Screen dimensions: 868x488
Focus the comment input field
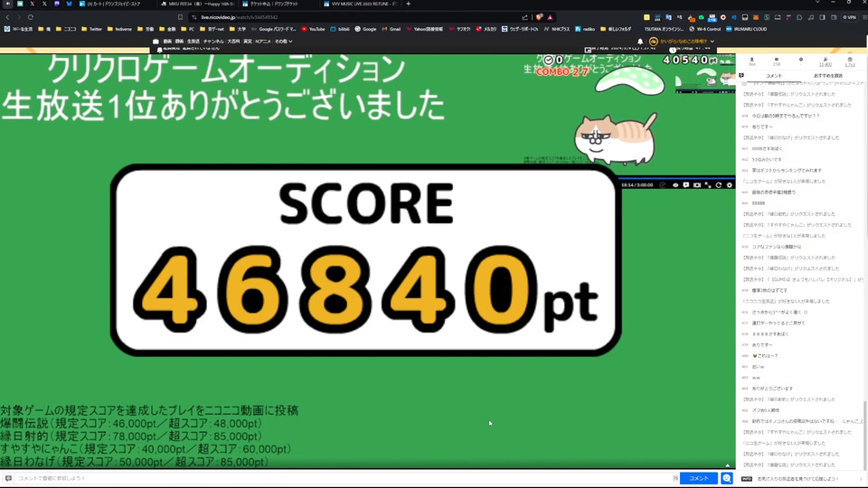pyautogui.click(x=344, y=478)
